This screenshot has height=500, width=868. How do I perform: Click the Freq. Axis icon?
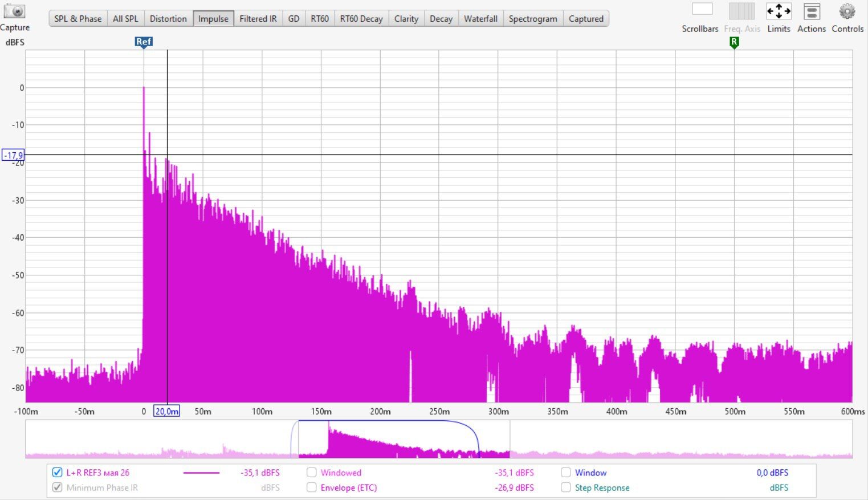pyautogui.click(x=742, y=11)
